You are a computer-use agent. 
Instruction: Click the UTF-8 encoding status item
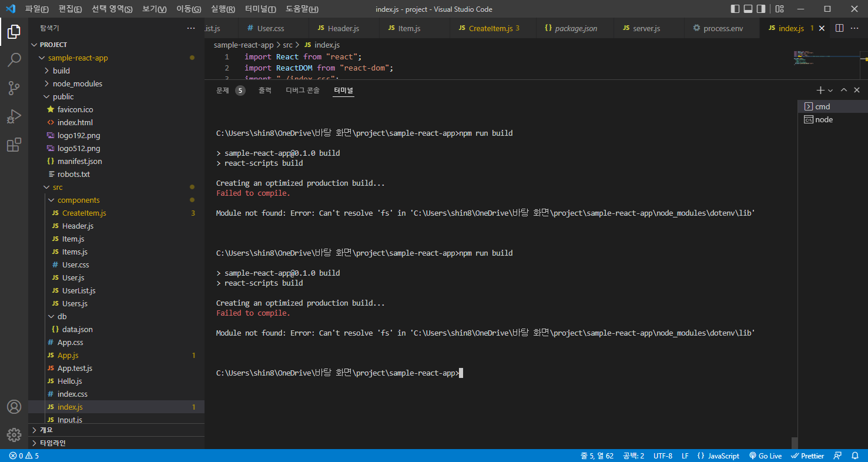[663, 456]
